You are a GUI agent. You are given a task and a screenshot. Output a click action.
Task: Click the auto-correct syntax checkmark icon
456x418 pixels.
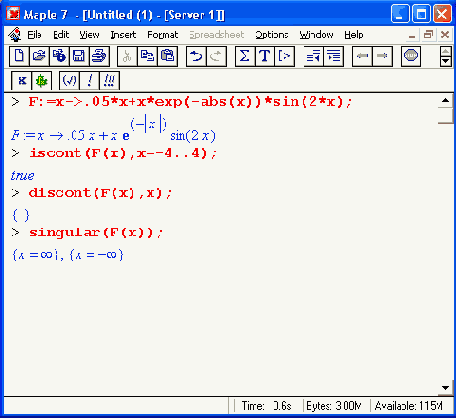pyautogui.click(x=69, y=81)
